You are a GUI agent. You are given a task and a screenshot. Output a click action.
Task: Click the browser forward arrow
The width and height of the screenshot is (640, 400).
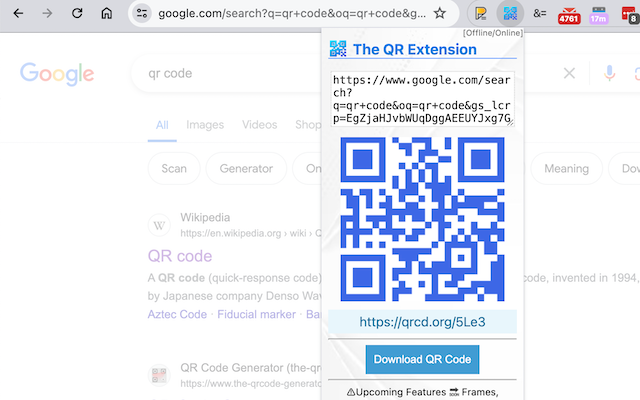click(x=47, y=13)
